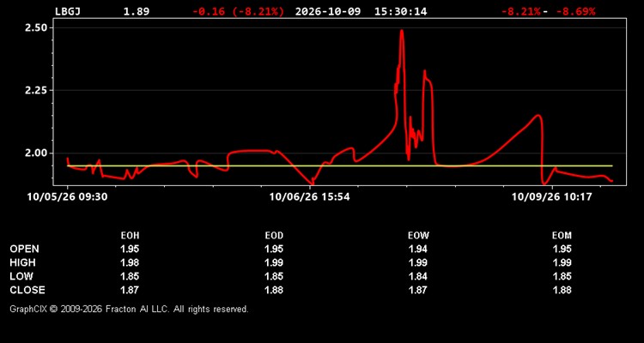Click the 2.25 y-axis label
Image resolution: width=644 pixels, height=343 pixels.
tap(37, 90)
